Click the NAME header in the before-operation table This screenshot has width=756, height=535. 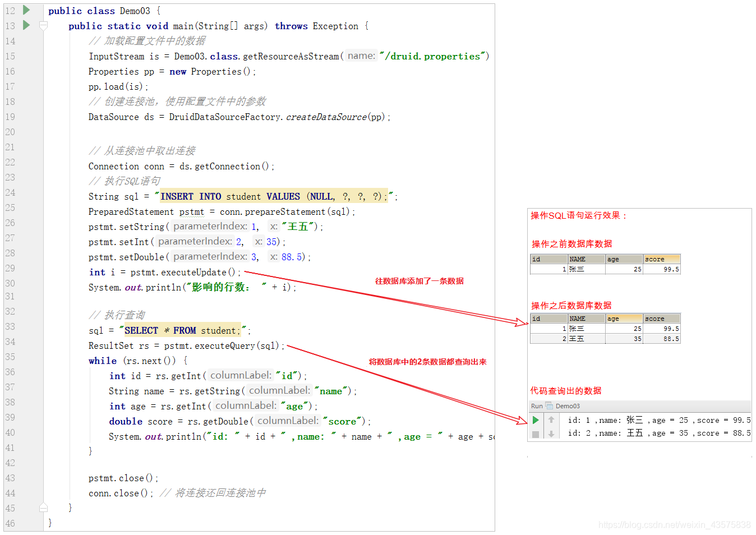coord(587,259)
